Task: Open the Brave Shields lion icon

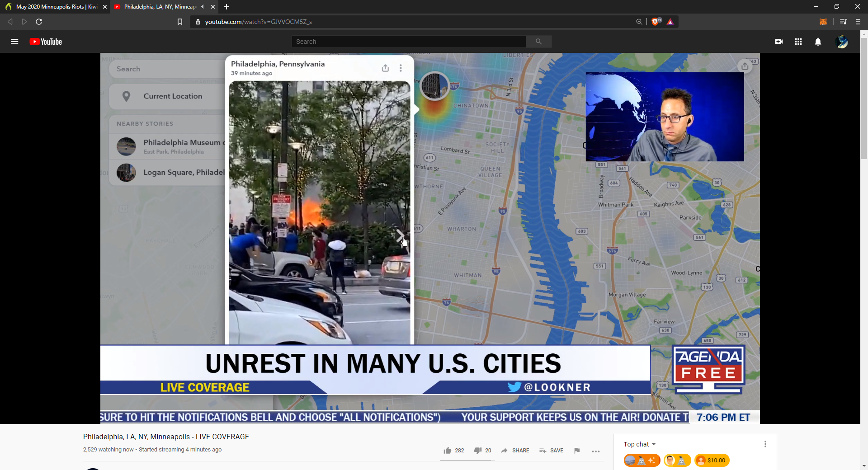Action: coord(656,22)
